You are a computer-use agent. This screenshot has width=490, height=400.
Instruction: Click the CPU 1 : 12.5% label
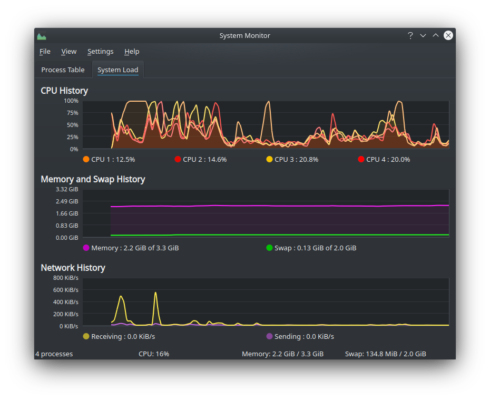(113, 159)
